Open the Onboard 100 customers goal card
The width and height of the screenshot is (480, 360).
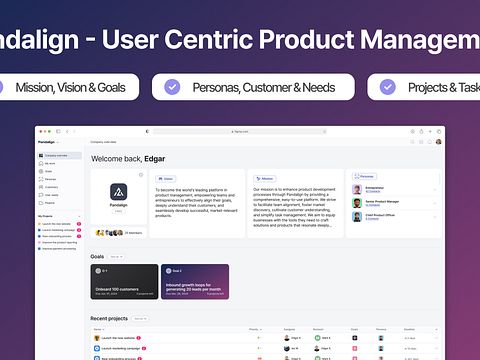pyautogui.click(x=124, y=282)
